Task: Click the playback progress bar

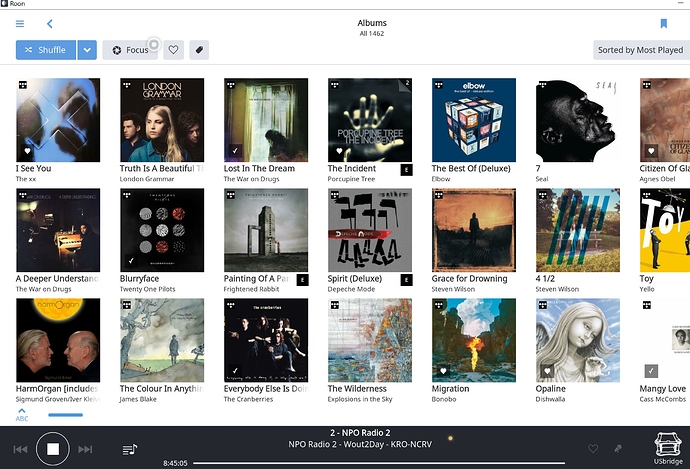Action: pyautogui.click(x=378, y=463)
